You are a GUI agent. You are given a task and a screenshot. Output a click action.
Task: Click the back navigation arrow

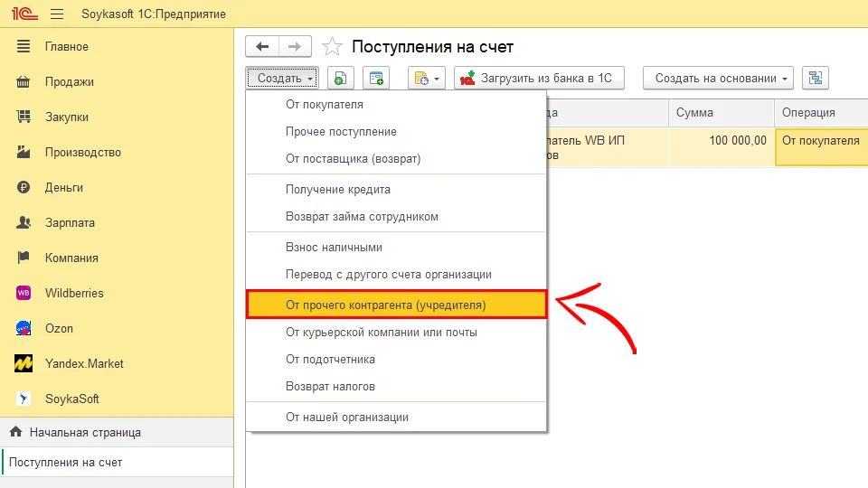(x=262, y=47)
